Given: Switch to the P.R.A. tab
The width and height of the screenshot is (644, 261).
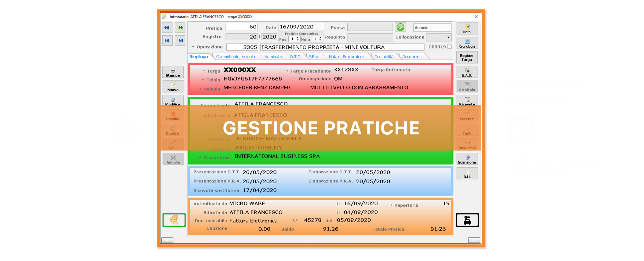Looking at the screenshot, I should pos(314,57).
